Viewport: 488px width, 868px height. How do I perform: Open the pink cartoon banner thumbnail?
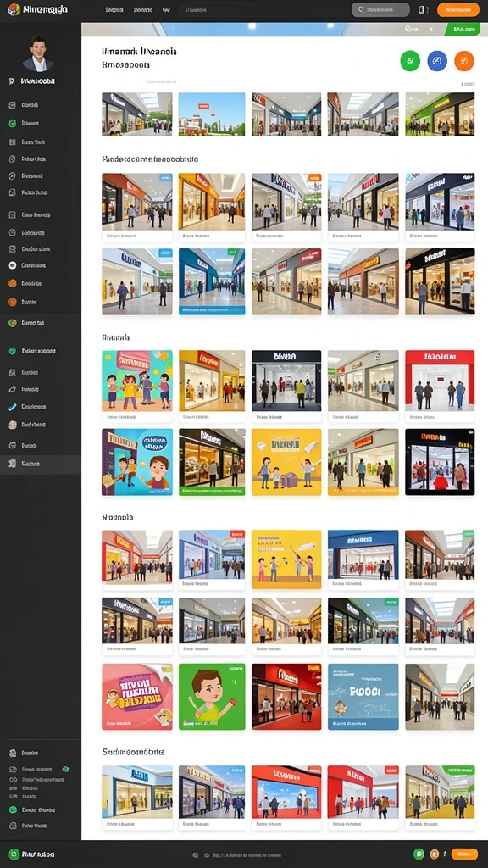tap(136, 697)
